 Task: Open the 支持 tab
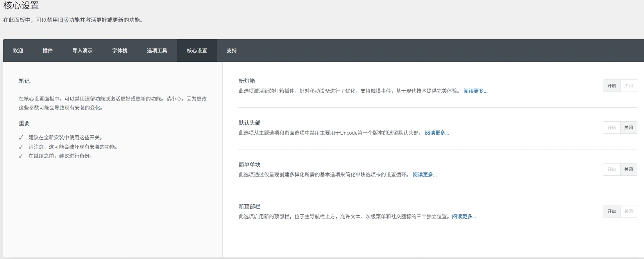[232, 50]
